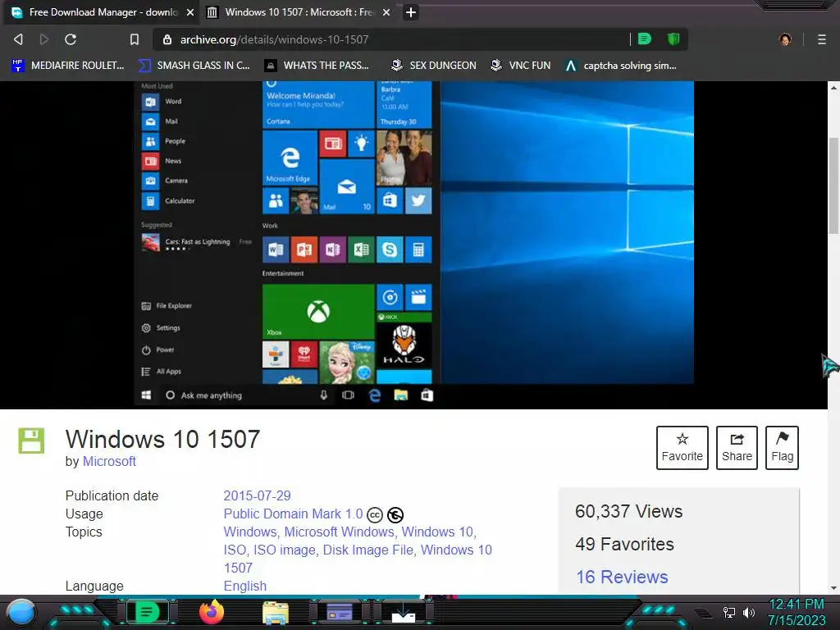Launch Firefox from the taskbar
840x630 pixels.
click(212, 612)
